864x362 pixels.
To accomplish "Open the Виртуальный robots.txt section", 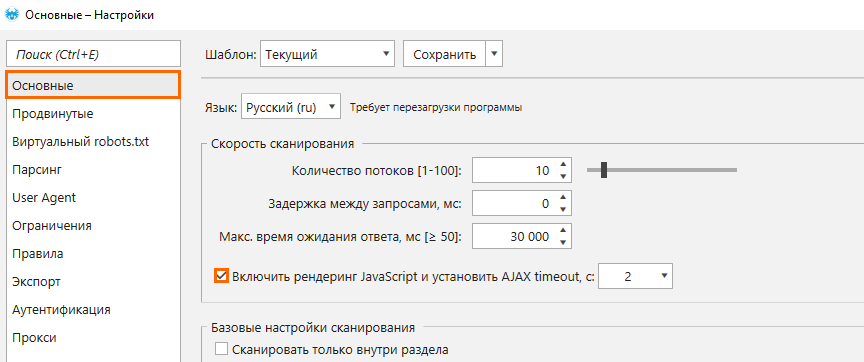I will point(93,142).
